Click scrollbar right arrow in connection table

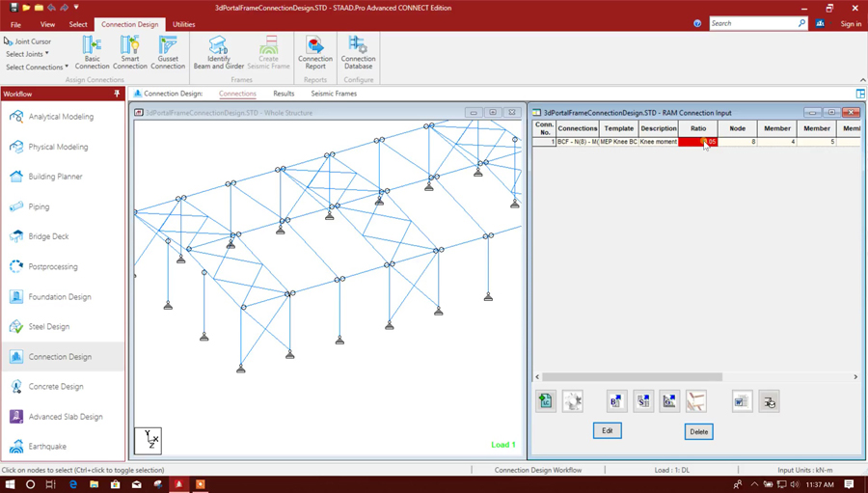pos(855,376)
